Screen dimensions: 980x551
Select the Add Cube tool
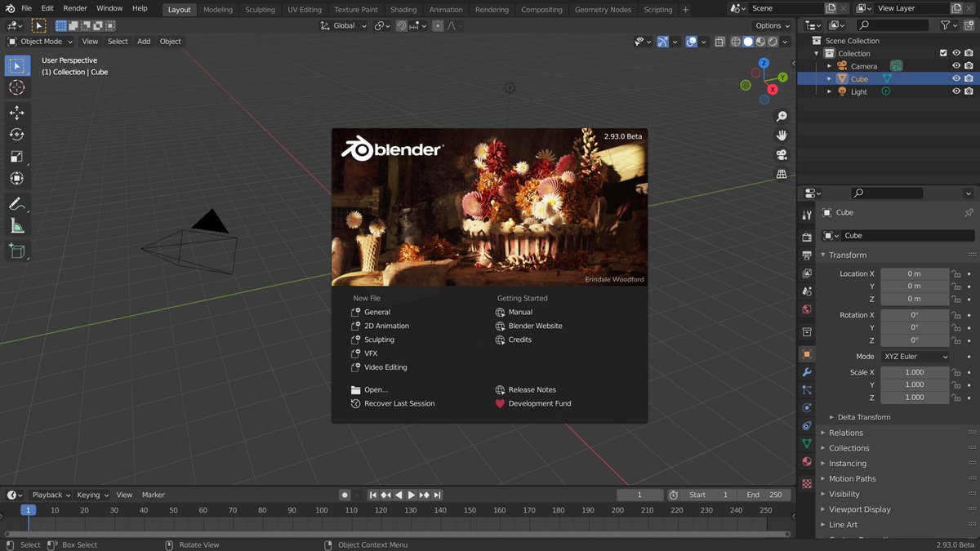point(16,251)
